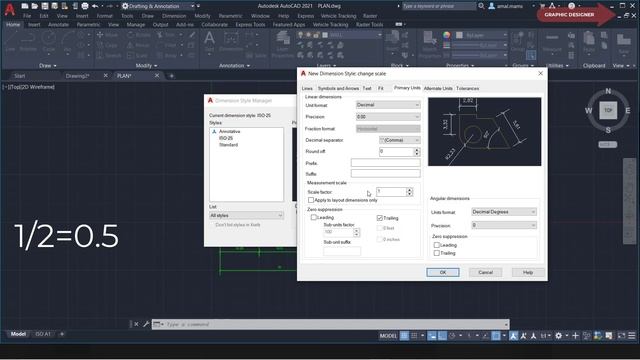The width and height of the screenshot is (640, 360).
Task: Switch to the Alternate Units tab
Action: click(x=438, y=88)
